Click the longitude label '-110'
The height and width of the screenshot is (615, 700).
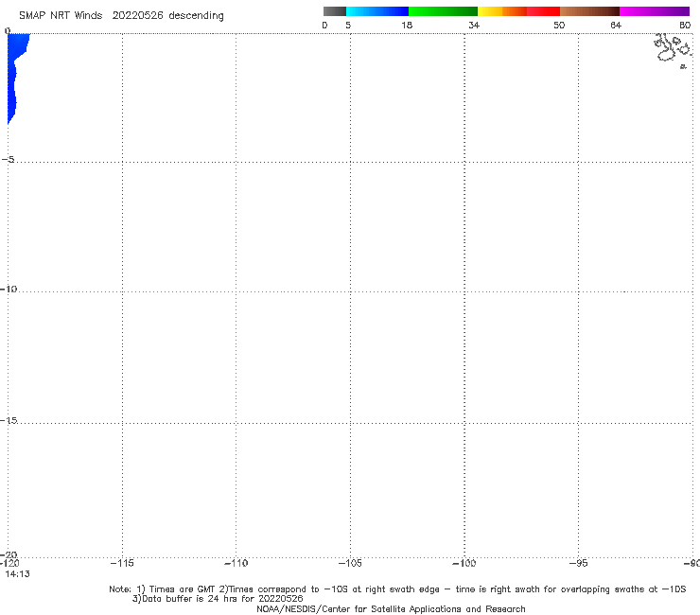coord(236,563)
